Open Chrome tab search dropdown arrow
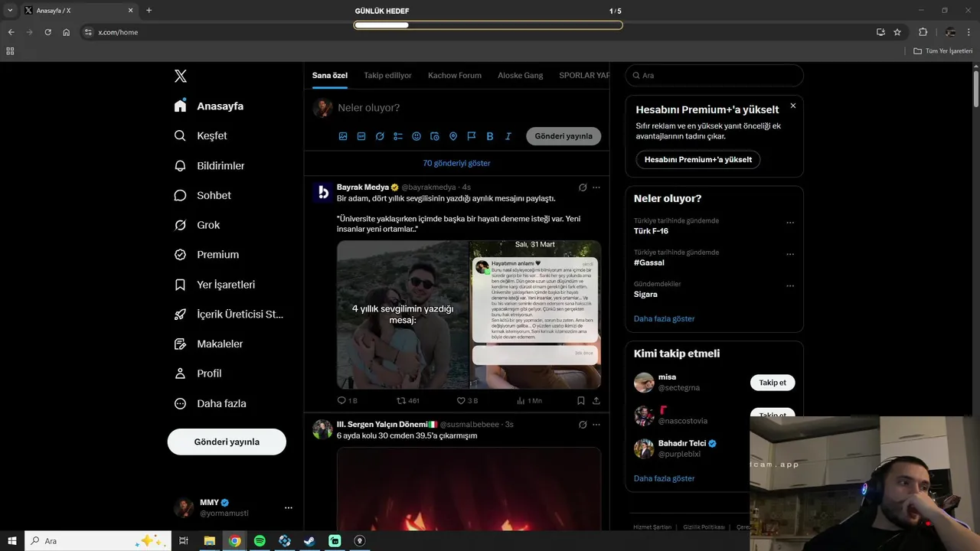 pyautogui.click(x=10, y=10)
